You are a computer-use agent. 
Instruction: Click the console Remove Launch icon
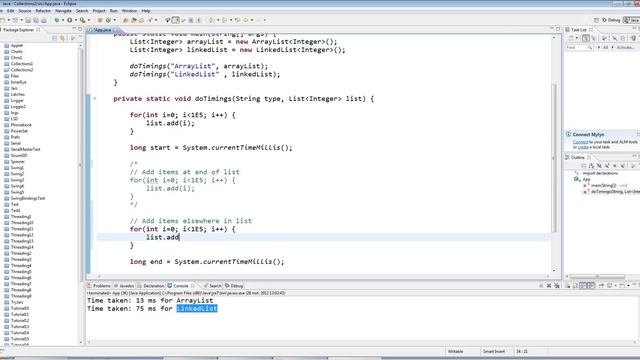549,286
